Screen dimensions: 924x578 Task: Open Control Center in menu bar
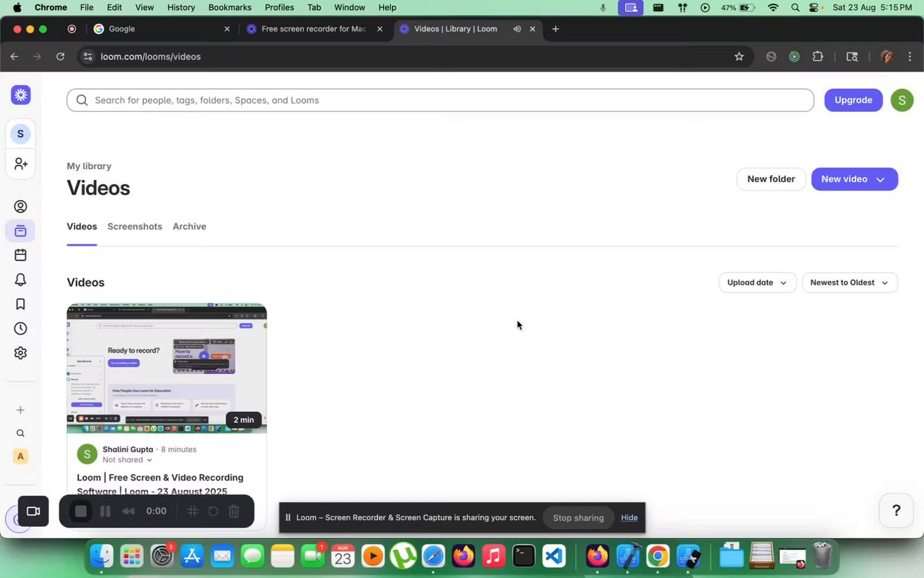pyautogui.click(x=814, y=7)
